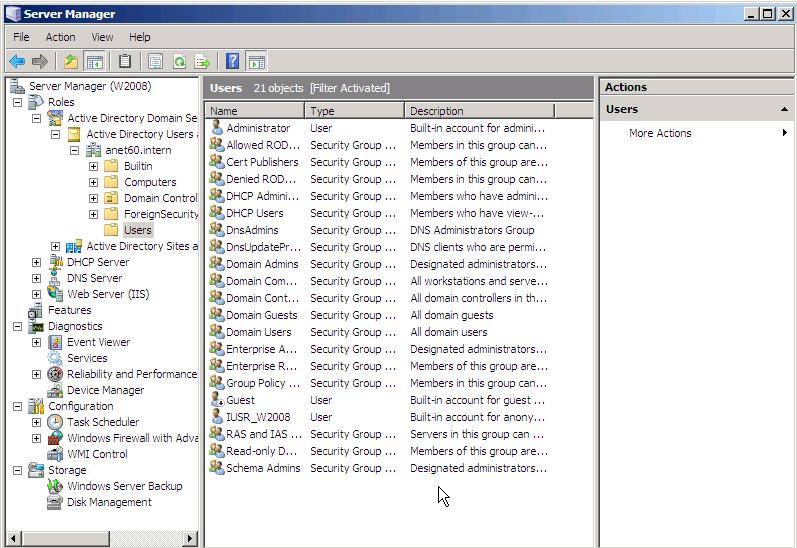Click the tree pane horizontal scrollbar thumb
Screen dimensions: 797x548
pyautogui.click(x=66, y=538)
